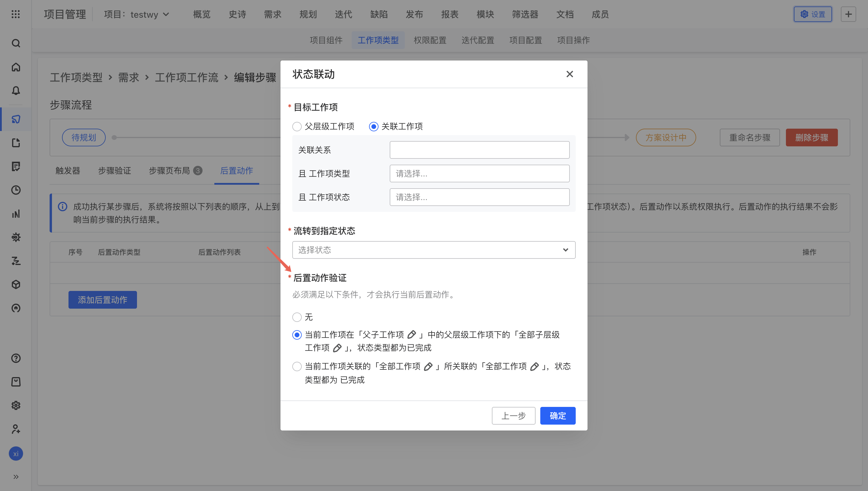Open the bar chart reports icon

tap(16, 214)
